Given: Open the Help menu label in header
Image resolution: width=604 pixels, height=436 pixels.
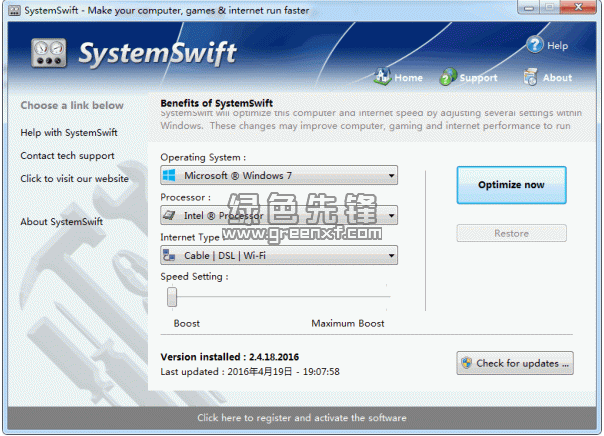Looking at the screenshot, I should [x=557, y=45].
